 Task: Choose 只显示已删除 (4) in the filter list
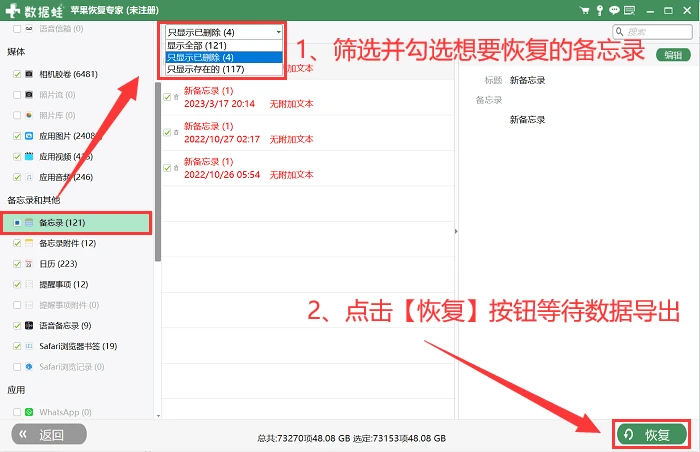point(224,57)
